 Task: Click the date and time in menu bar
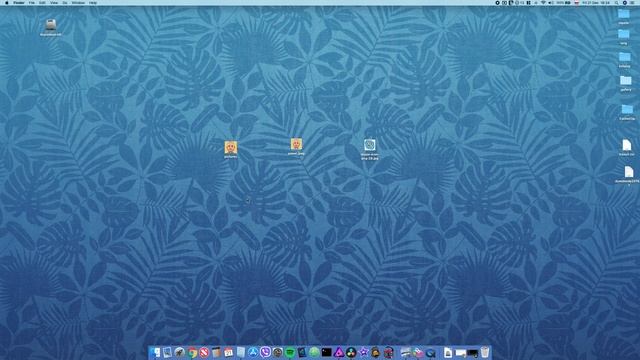click(596, 2)
